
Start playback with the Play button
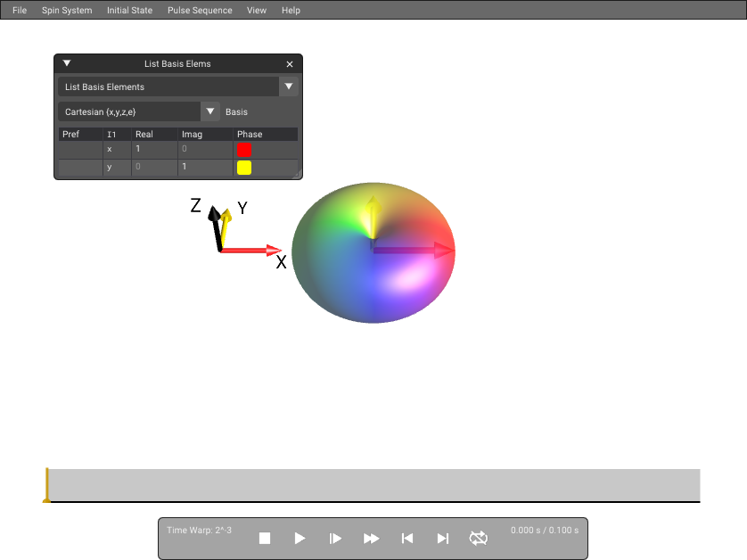[300, 538]
